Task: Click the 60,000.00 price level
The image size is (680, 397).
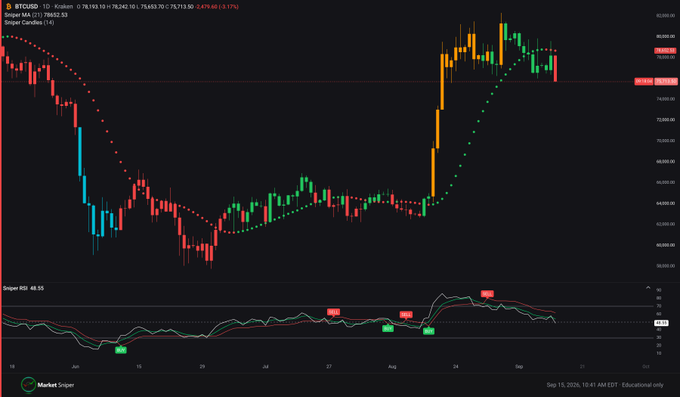Action: coord(665,245)
